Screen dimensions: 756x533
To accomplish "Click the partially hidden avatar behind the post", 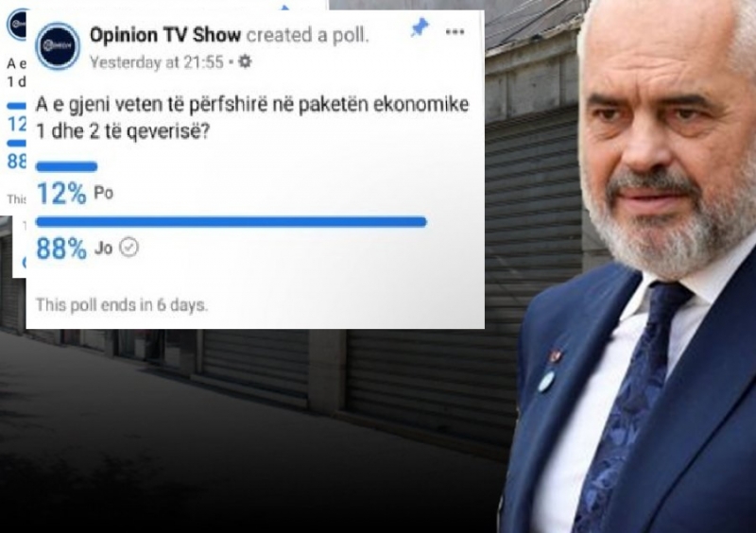I will [x=17, y=25].
